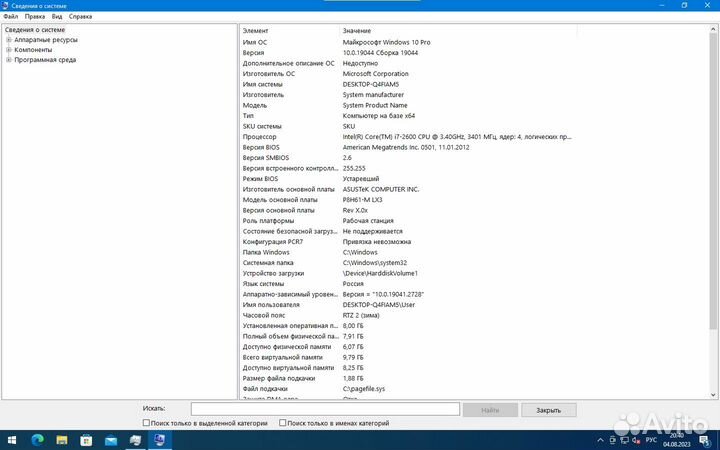Viewport: 720px width, 450px height.
Task: Open the Файл menu
Action: [x=11, y=17]
